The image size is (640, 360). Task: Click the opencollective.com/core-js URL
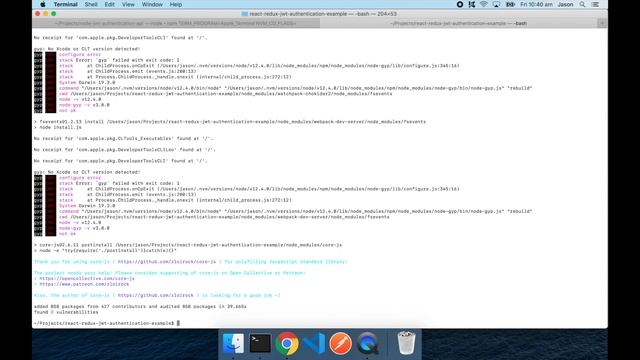point(87,278)
